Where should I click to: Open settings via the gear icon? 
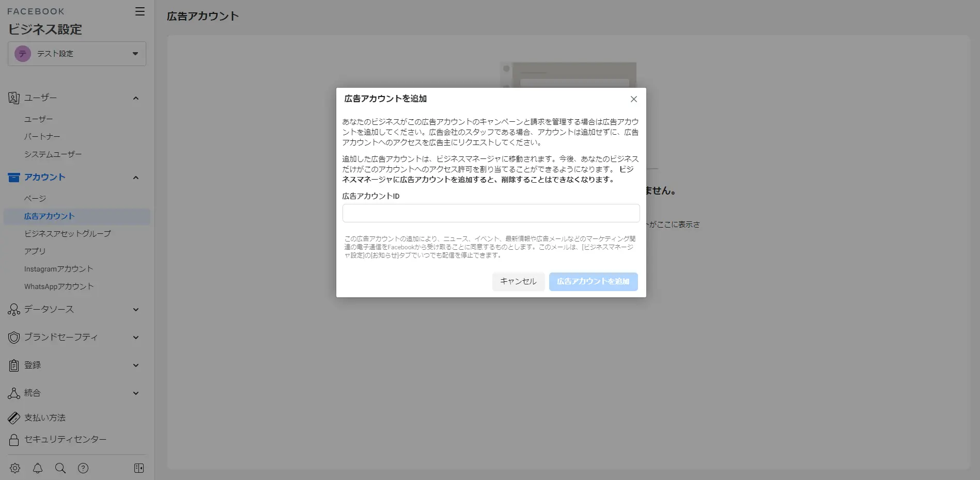pyautogui.click(x=15, y=468)
